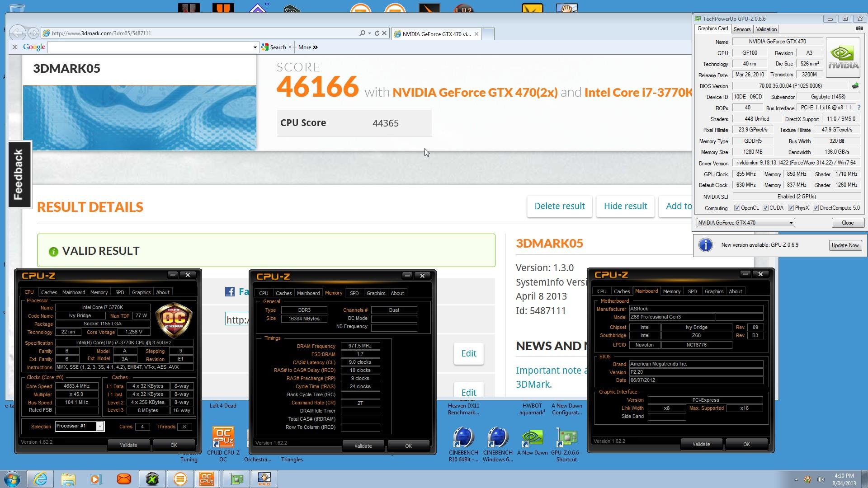Open Windows Explorer folder in taskbar
This screenshot has width=868, height=488.
click(68, 479)
